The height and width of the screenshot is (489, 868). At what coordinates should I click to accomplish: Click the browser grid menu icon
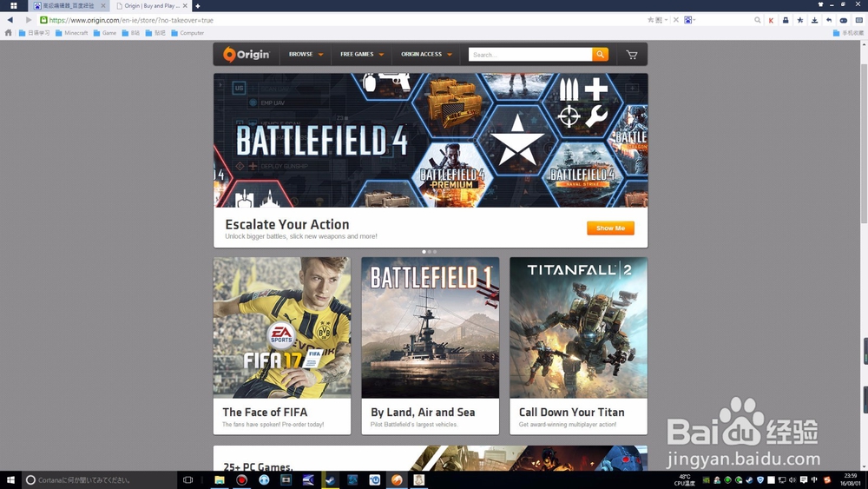pos(13,5)
